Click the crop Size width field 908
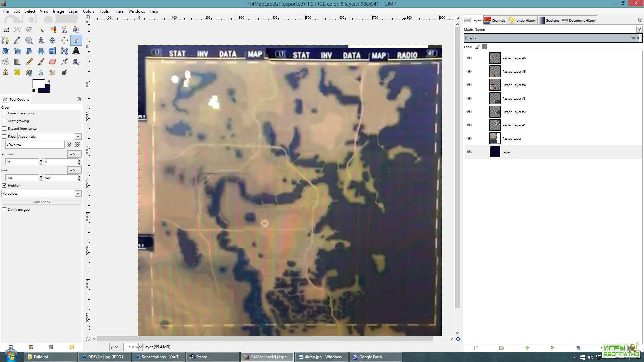 point(22,178)
